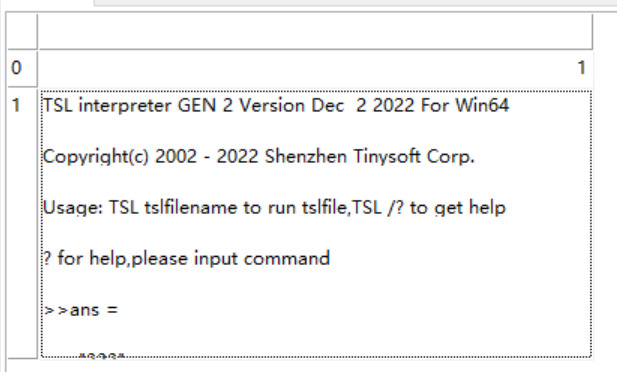Click the year 2002 in the copyright line

176,157
